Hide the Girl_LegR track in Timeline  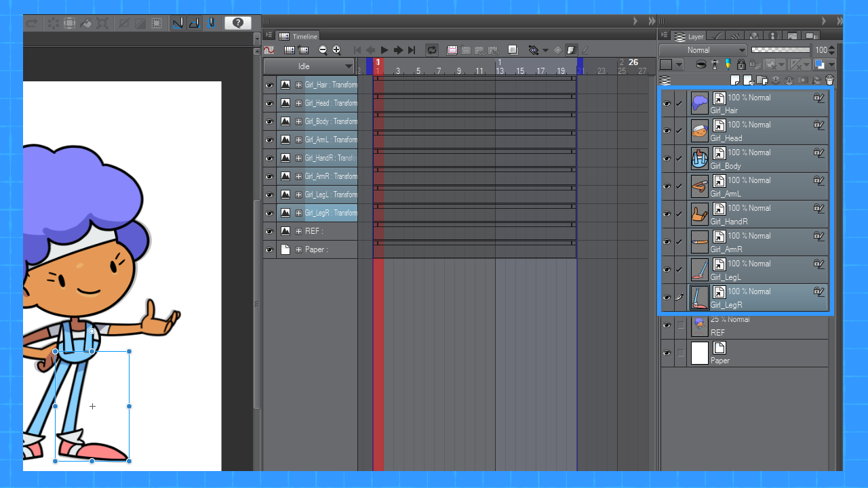(x=269, y=213)
